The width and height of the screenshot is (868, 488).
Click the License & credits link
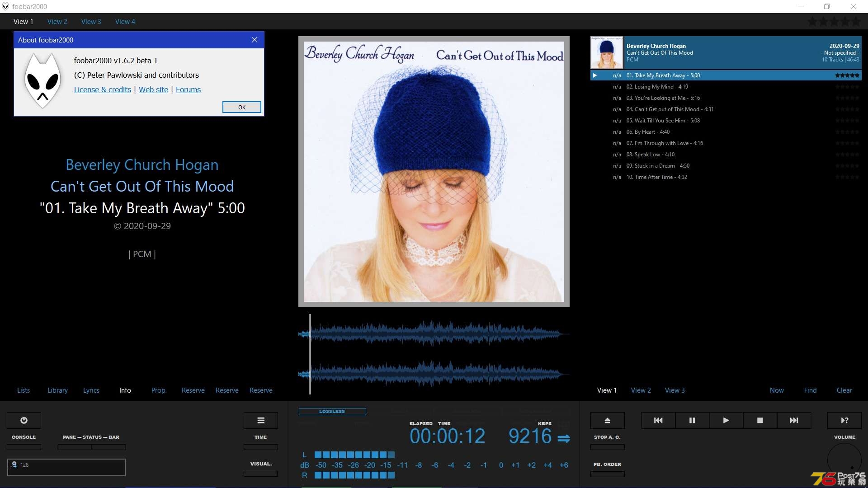pyautogui.click(x=103, y=89)
